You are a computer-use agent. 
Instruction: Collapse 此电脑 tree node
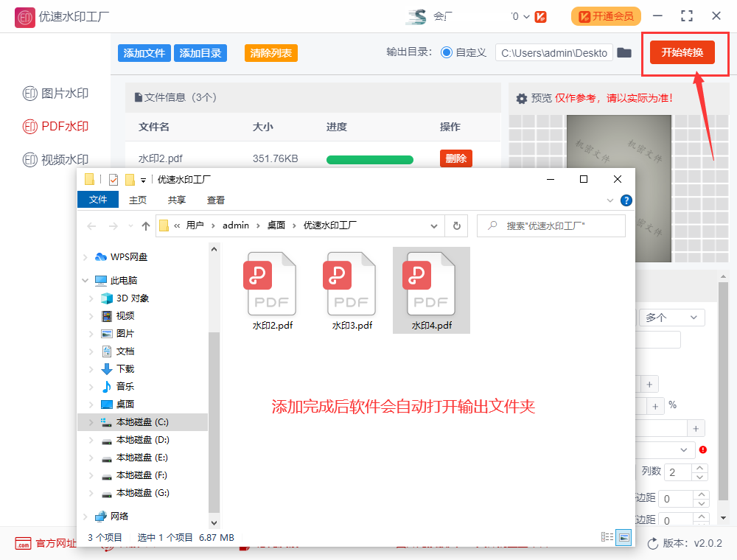point(85,281)
